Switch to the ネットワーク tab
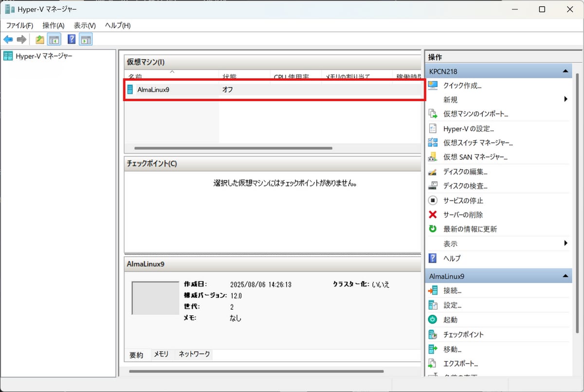Viewport: 584px width, 392px height. click(194, 355)
